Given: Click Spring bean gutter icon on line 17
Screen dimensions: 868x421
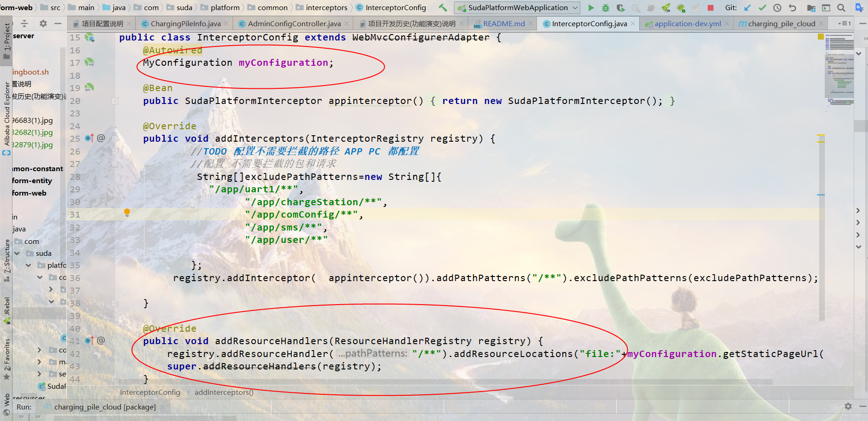Looking at the screenshot, I should [89, 62].
